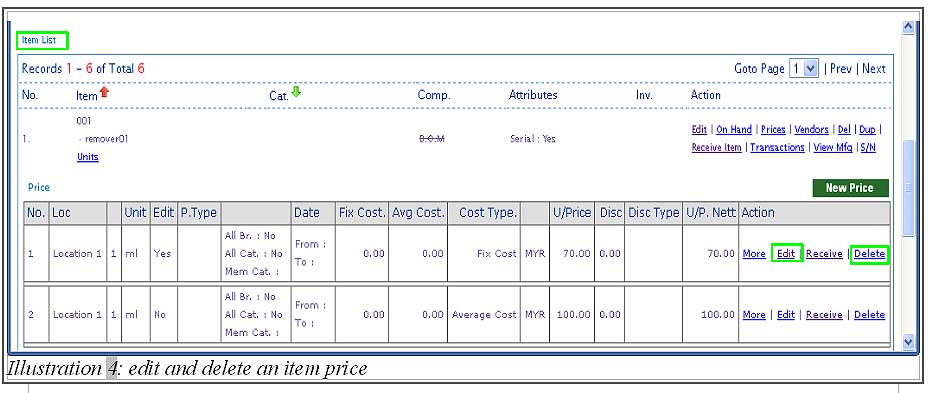The width and height of the screenshot is (930, 393).
Task: Open On Hand for item 001
Action: [734, 130]
